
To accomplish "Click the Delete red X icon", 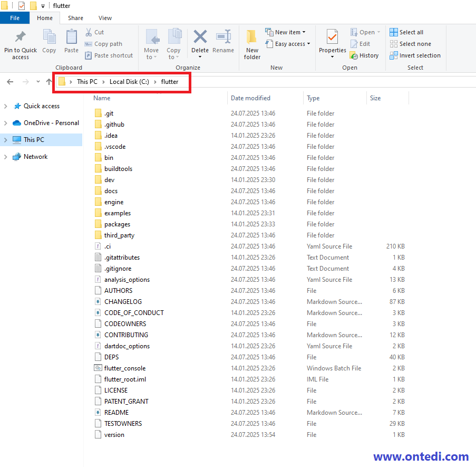I will [x=200, y=37].
